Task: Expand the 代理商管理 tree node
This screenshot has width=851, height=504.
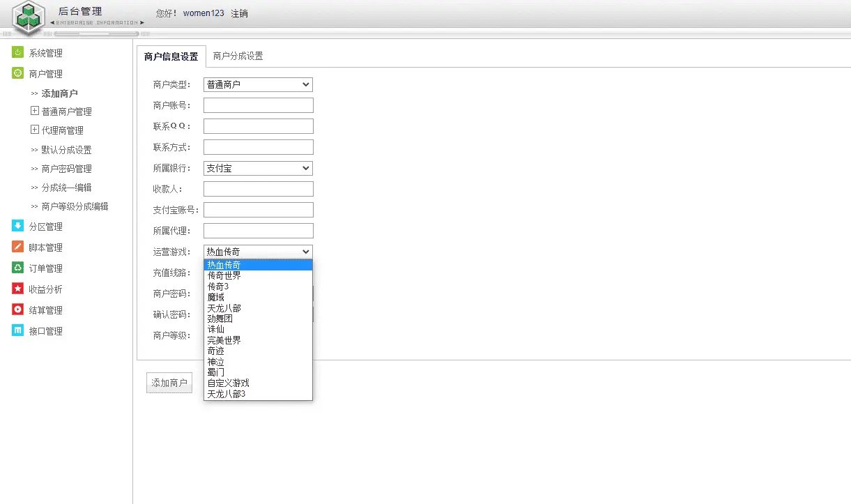Action: (x=35, y=130)
